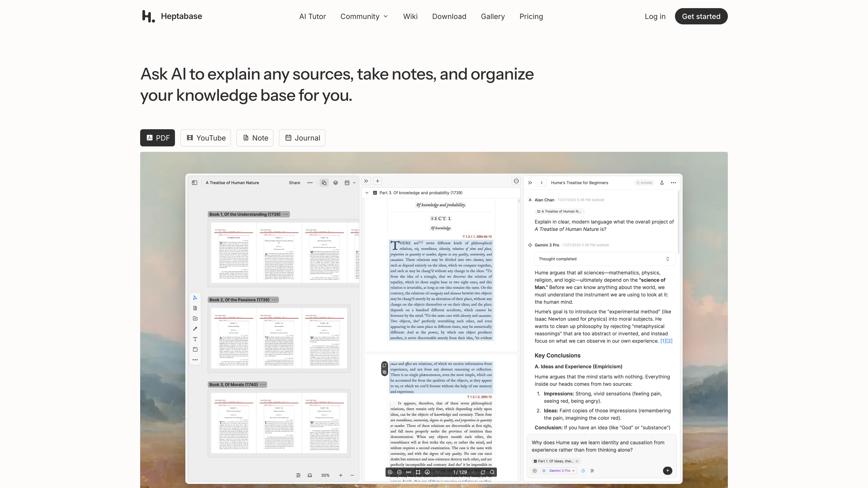868x488 pixels.
Task: Open first PDF thumbnail in Book 1 section
Action: pos(234,252)
